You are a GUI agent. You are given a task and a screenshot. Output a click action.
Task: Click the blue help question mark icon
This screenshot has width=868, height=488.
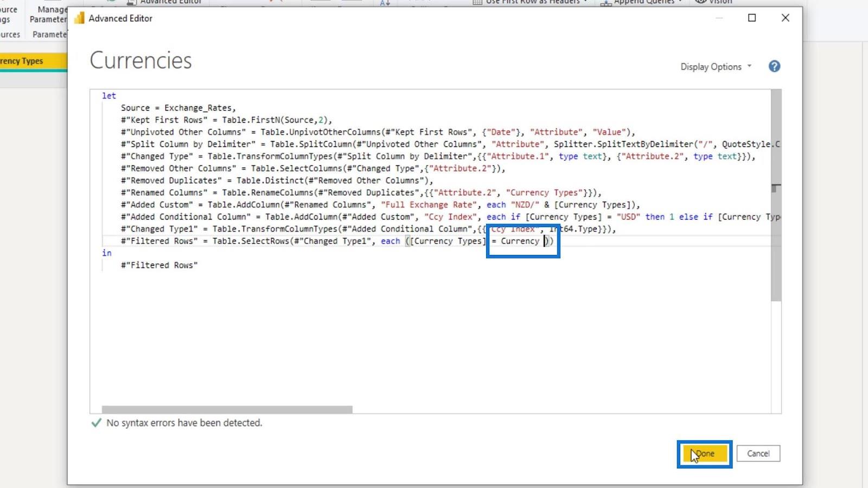[x=774, y=66]
